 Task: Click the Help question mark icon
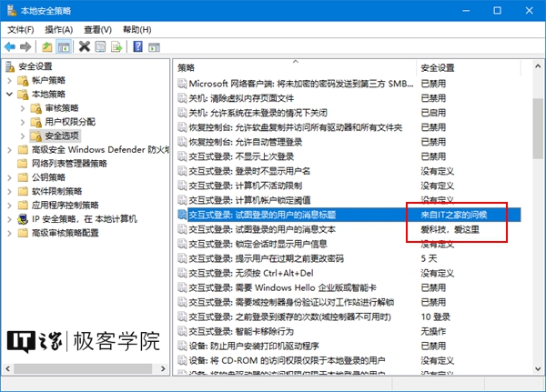pos(138,46)
